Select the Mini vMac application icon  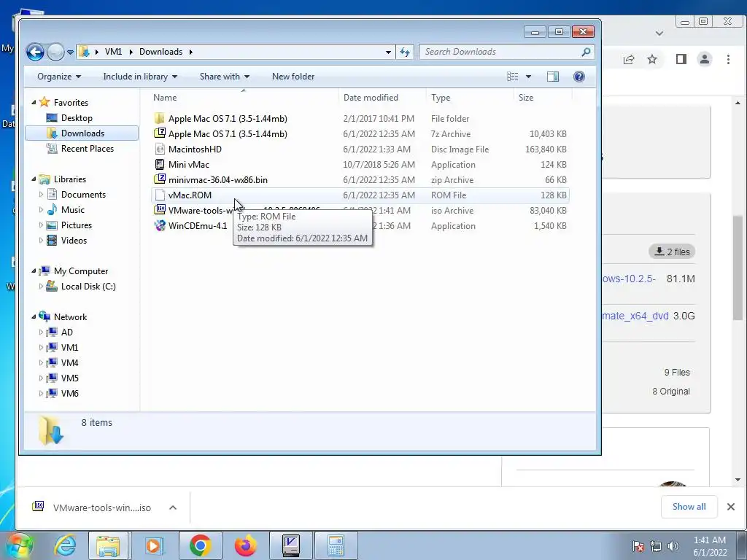pos(160,164)
